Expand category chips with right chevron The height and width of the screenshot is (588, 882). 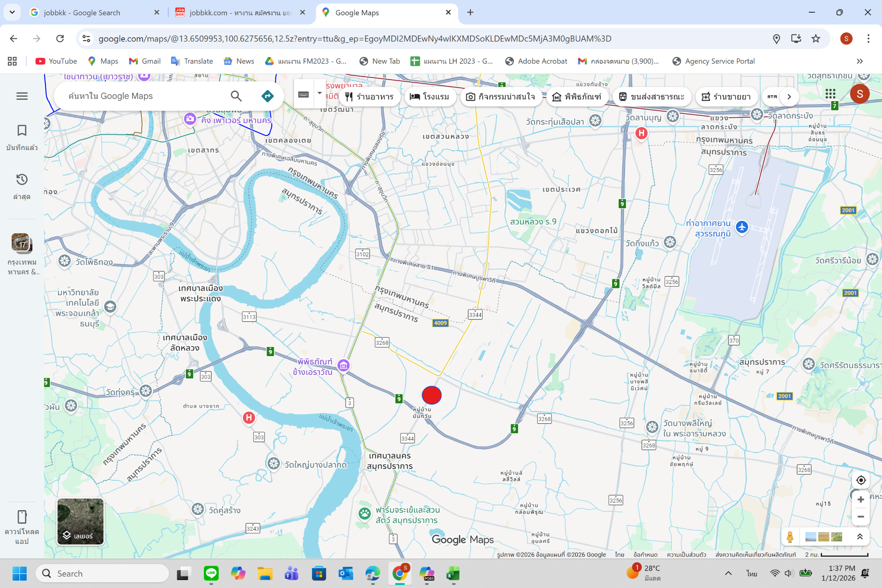(x=789, y=97)
